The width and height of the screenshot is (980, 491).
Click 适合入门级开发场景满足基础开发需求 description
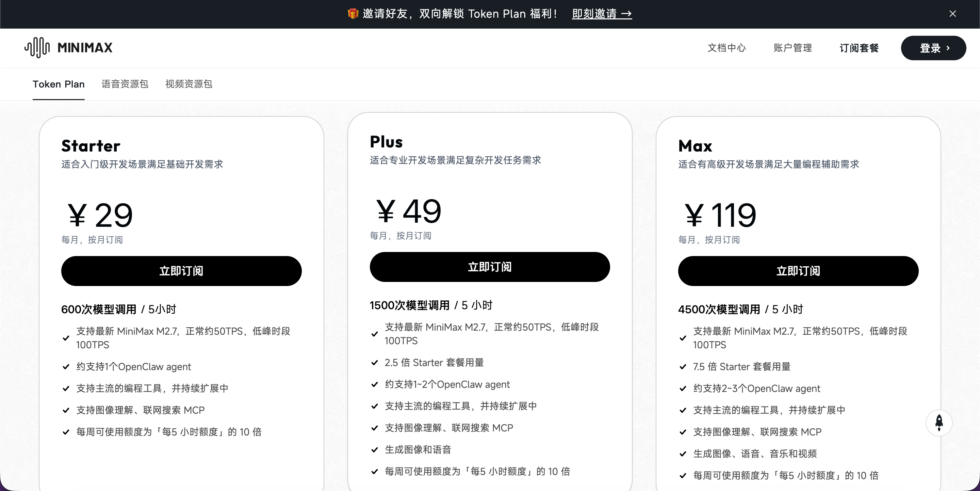click(x=142, y=164)
